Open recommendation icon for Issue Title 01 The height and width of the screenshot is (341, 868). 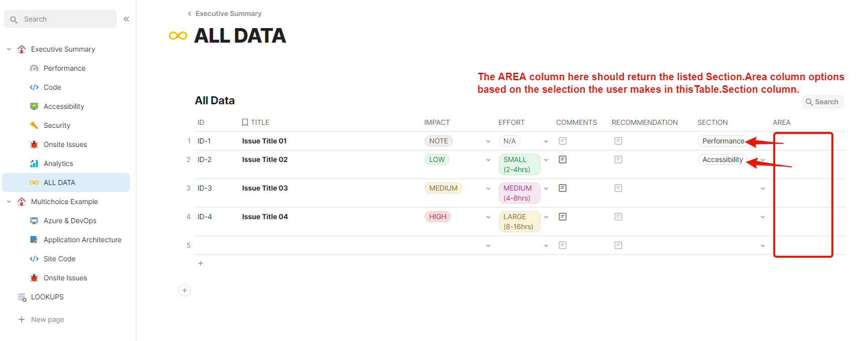coord(618,141)
